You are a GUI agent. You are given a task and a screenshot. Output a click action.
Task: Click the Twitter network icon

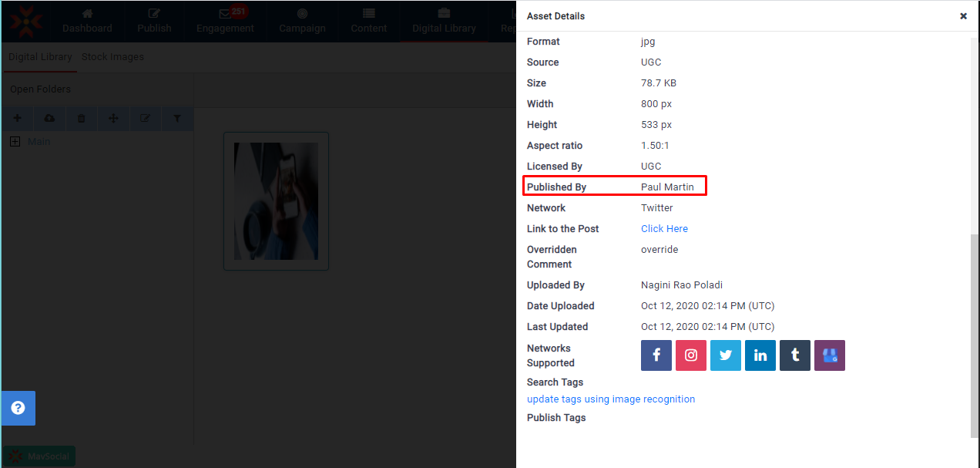pyautogui.click(x=726, y=355)
